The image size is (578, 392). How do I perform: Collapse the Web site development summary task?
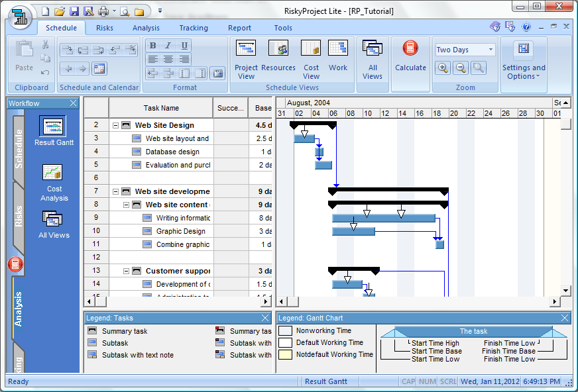click(x=115, y=192)
